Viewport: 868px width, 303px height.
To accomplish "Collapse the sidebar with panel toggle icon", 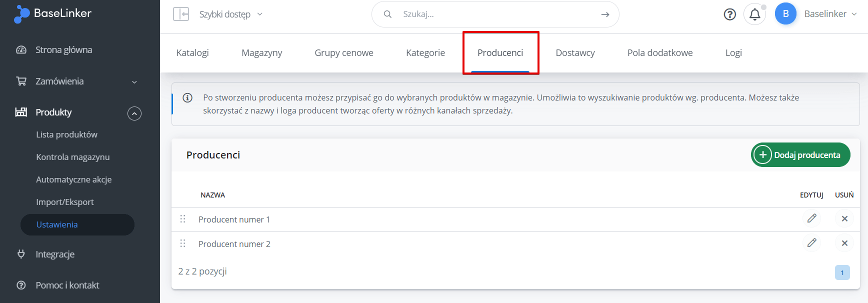I will coord(181,14).
